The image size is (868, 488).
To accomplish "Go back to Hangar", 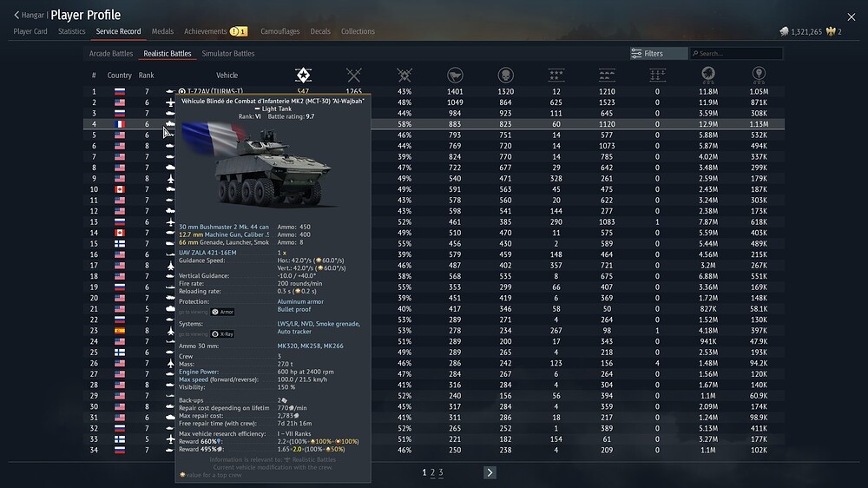I will (x=29, y=15).
